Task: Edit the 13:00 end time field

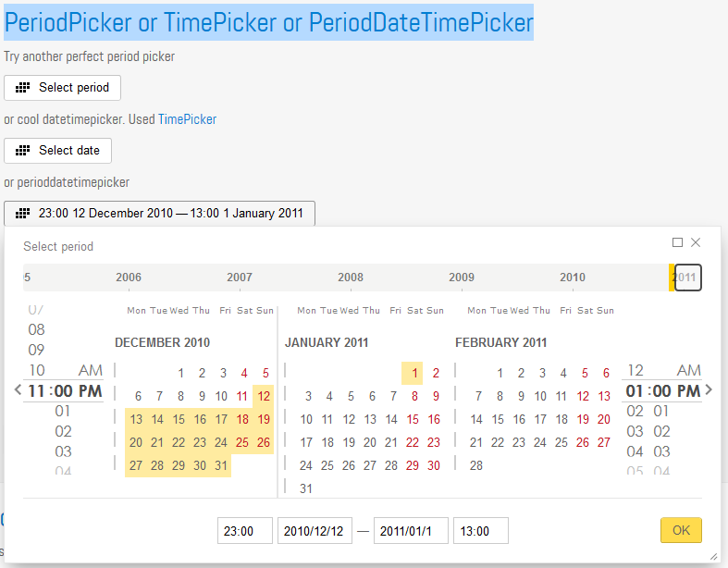Action: (x=480, y=531)
